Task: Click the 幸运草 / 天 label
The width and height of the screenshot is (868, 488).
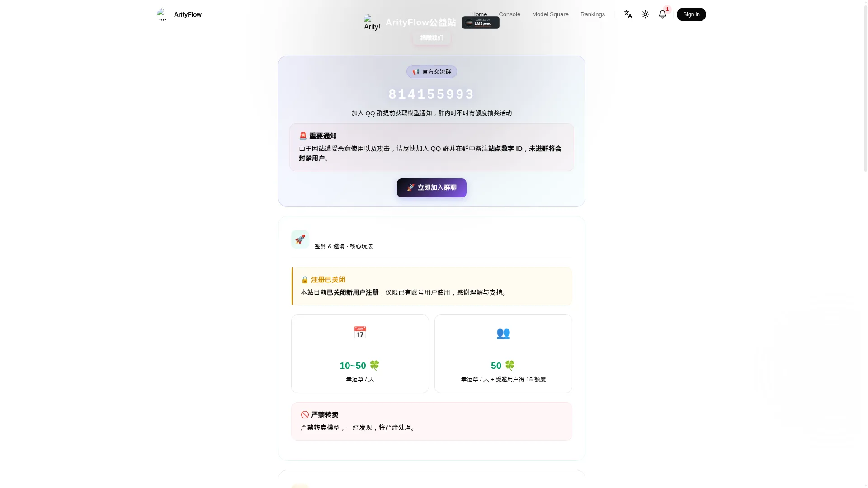Action: 360,380
